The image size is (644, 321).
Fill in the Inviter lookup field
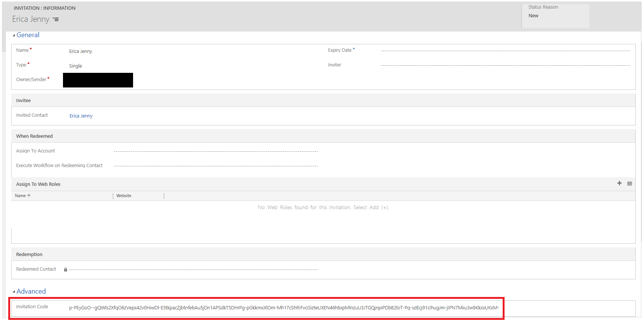[505, 65]
